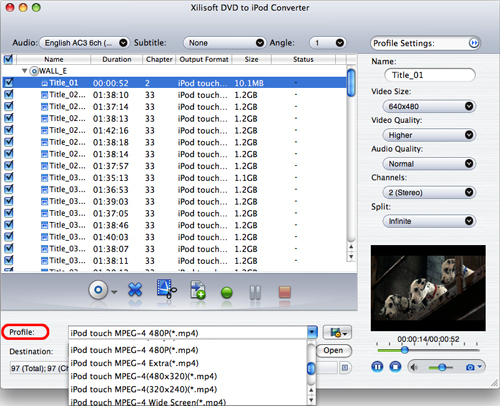Choose iPod touch MPEG-4(480x320)(*.mp4)

tap(188, 376)
